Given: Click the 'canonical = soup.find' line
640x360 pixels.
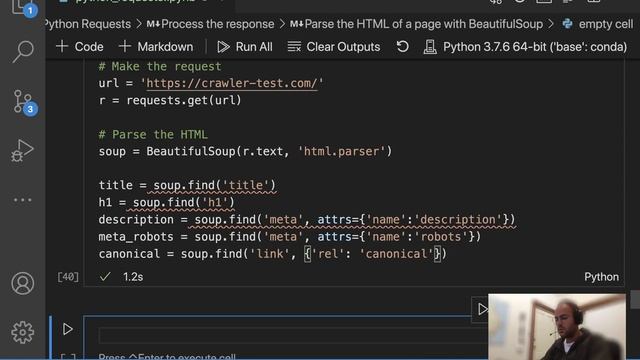Looking at the screenshot, I should tap(273, 254).
